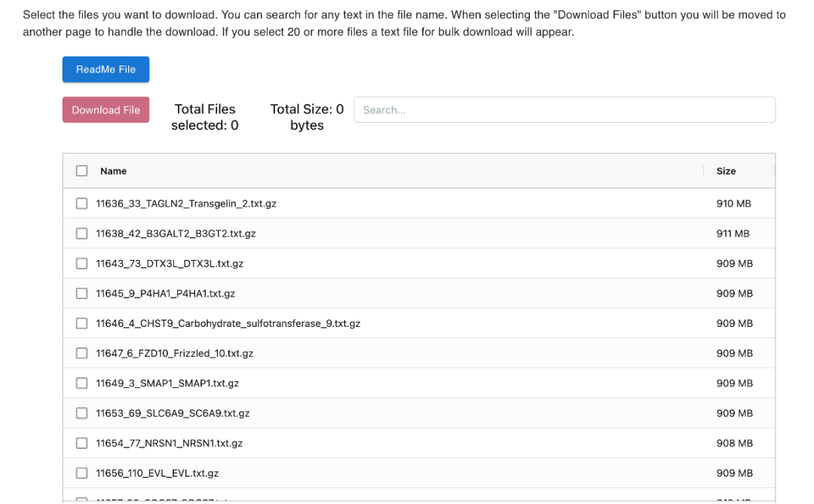This screenshot has height=504, width=814.
Task: Click the 908 MB size cell
Action: [x=734, y=444]
